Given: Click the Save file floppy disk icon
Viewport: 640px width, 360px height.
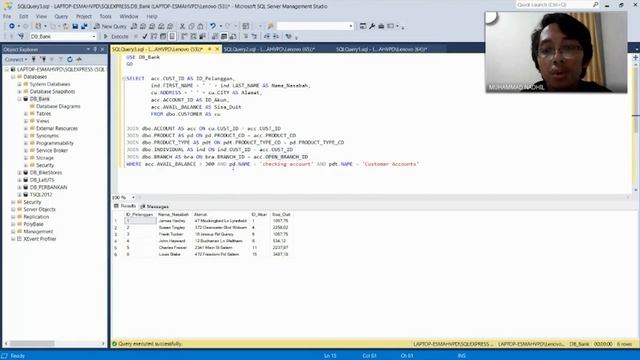Looking at the screenshot, I should point(75,26).
